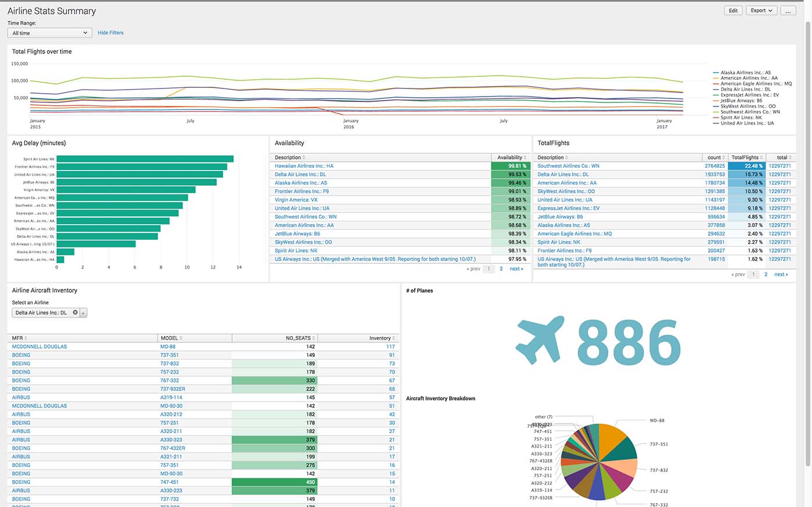Expand the Select an Airline dropdown arrow
The height and width of the screenshot is (507, 812).
coord(84,313)
